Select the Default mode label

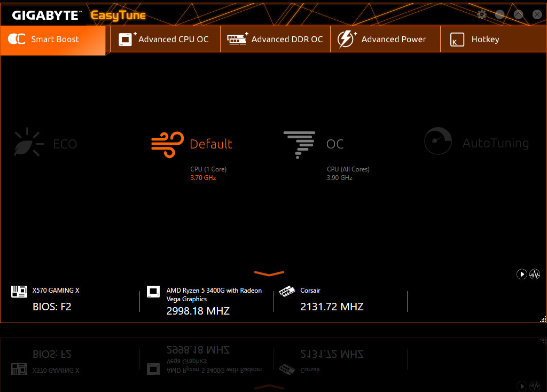[211, 144]
